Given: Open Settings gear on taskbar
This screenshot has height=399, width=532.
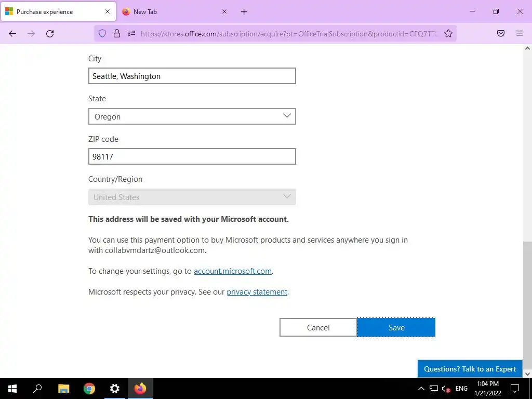Looking at the screenshot, I should [x=115, y=389].
